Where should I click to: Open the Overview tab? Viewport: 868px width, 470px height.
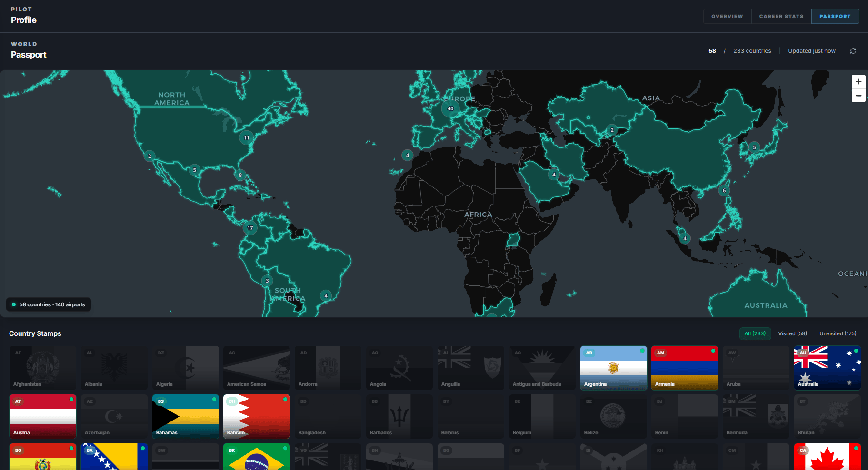pos(727,16)
